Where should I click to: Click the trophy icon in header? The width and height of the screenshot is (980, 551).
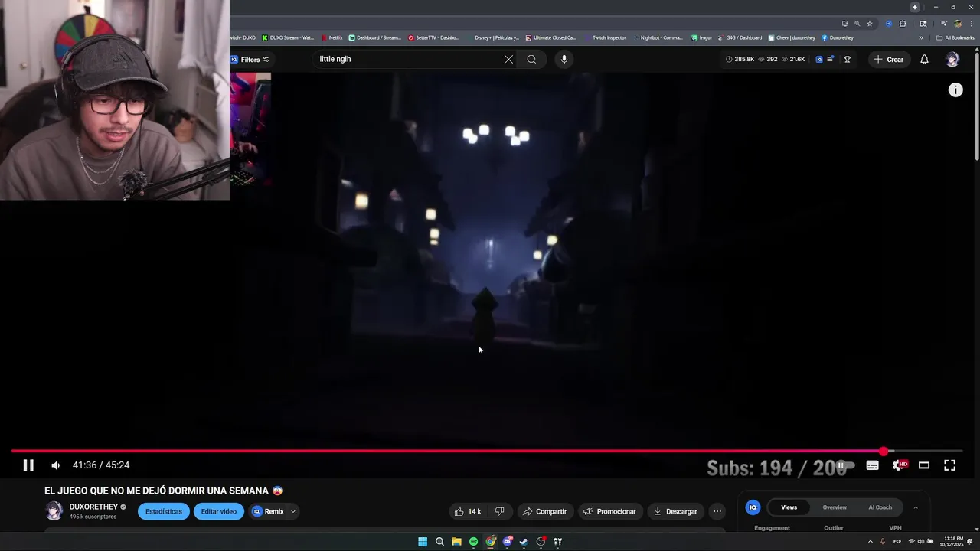(847, 59)
